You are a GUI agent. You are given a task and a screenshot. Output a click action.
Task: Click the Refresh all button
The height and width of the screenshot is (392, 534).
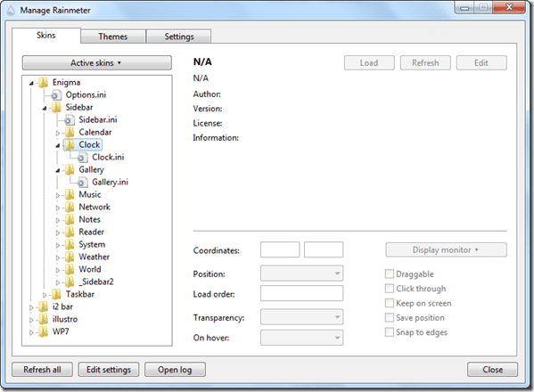pyautogui.click(x=42, y=370)
